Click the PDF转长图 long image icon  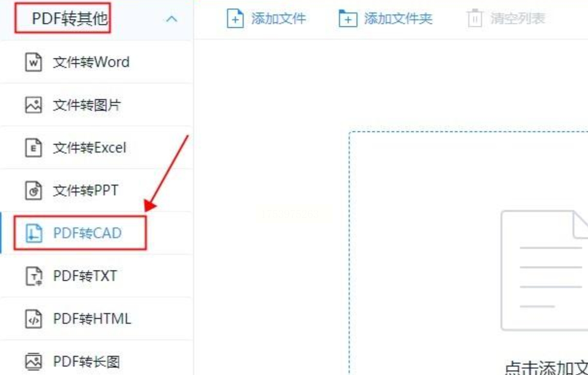pos(33,362)
